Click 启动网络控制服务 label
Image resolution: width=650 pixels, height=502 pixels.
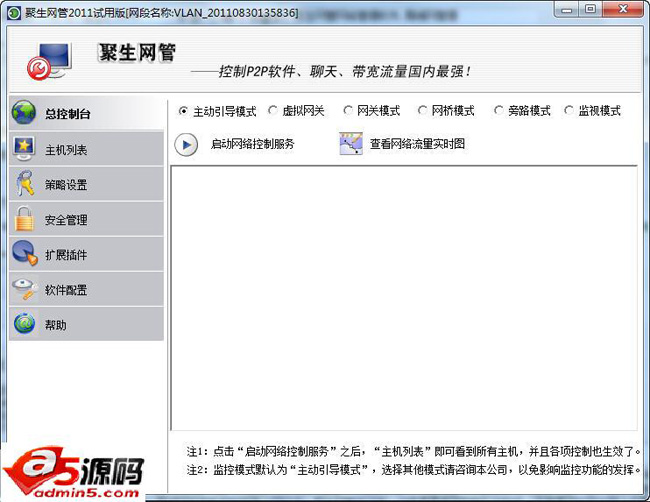click(x=252, y=144)
